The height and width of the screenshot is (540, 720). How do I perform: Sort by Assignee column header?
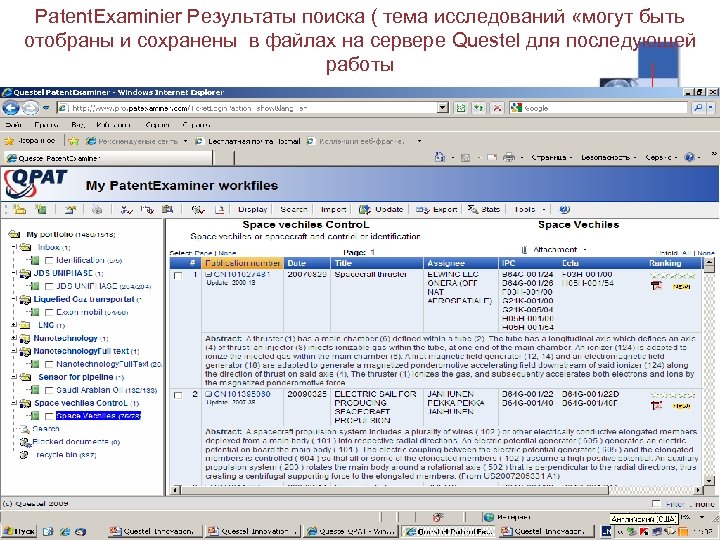click(x=461, y=263)
